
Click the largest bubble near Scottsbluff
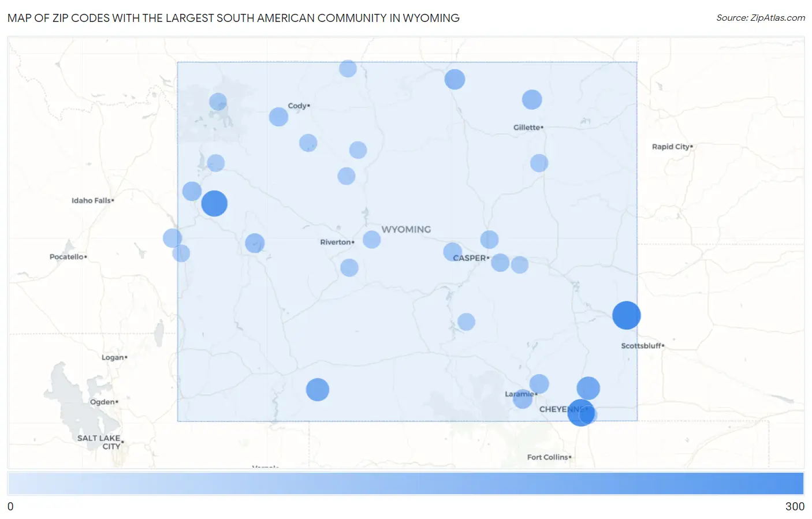pyautogui.click(x=626, y=315)
